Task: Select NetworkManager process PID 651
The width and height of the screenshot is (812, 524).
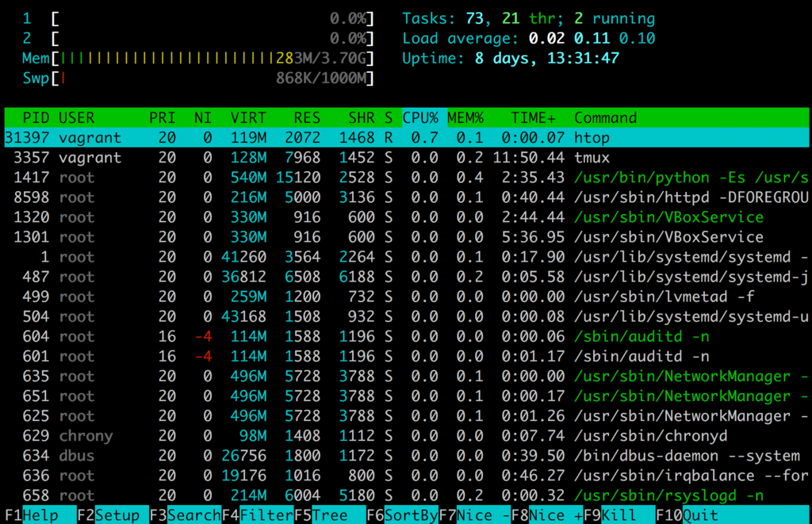Action: [x=407, y=396]
